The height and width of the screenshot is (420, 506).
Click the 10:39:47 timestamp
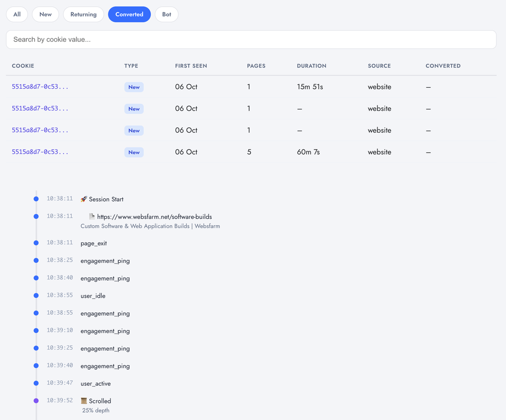tap(60, 383)
